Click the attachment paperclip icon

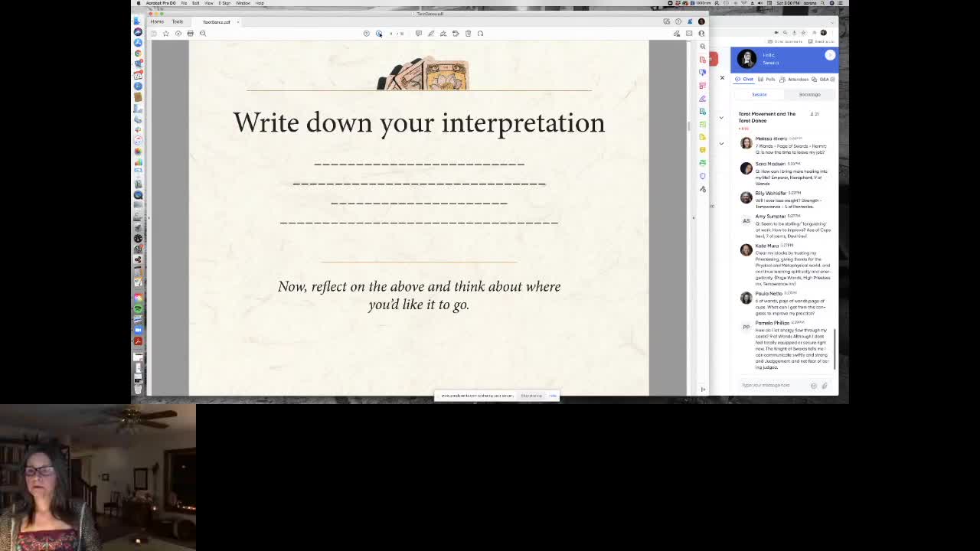point(825,386)
